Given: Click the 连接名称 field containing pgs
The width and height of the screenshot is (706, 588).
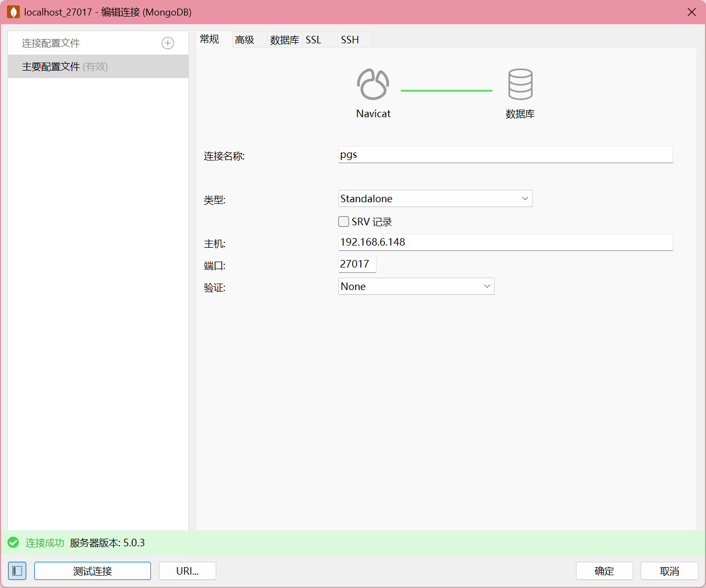Looking at the screenshot, I should (x=505, y=155).
